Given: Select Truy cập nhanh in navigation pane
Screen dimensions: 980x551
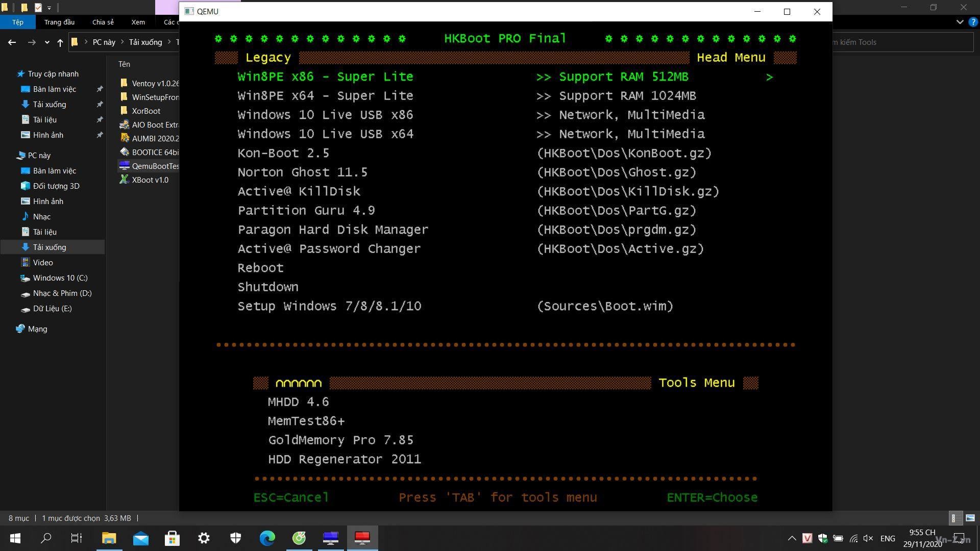Looking at the screenshot, I should click(53, 74).
